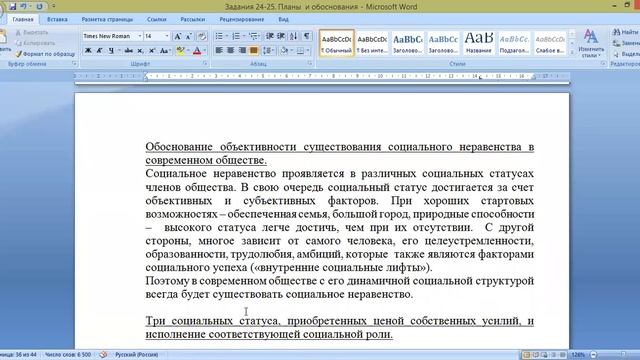Open the Рассылки ribbon tab
Image resolution: width=640 pixels, height=360 pixels.
[192, 19]
